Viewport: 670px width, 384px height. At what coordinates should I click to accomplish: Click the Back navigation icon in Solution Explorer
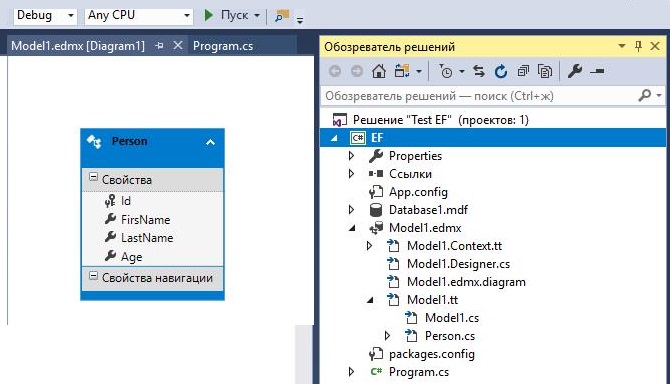[335, 71]
